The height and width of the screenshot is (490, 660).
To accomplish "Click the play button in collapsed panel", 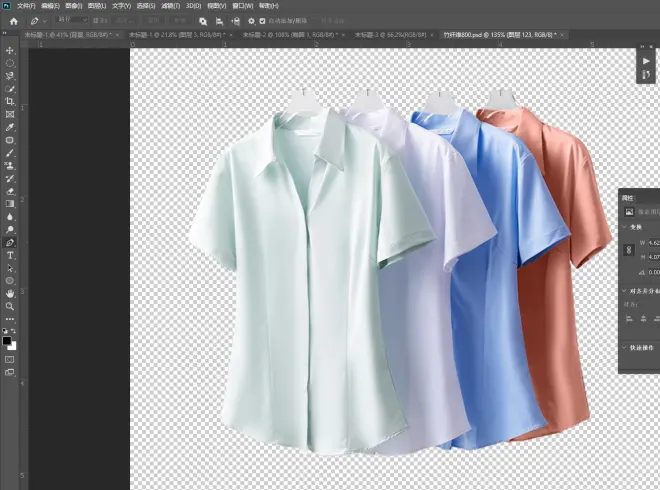I will (x=647, y=60).
